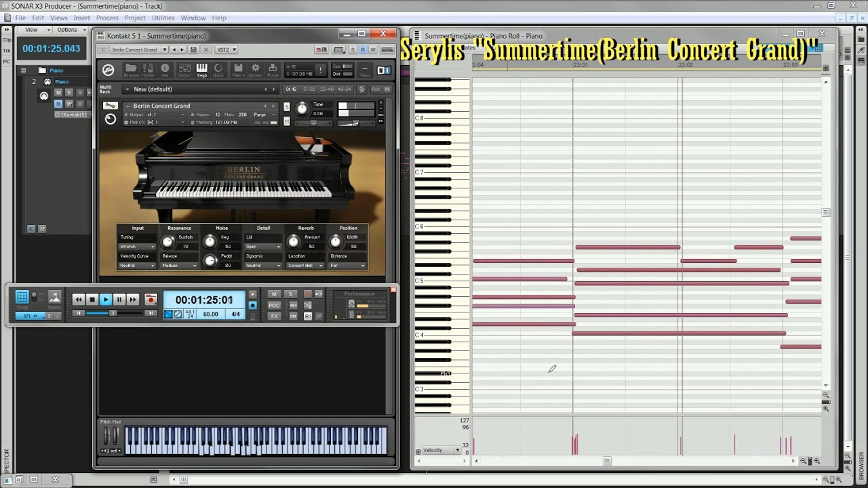
Task: Toggle Kontakt instrument Solo button
Action: point(287,108)
